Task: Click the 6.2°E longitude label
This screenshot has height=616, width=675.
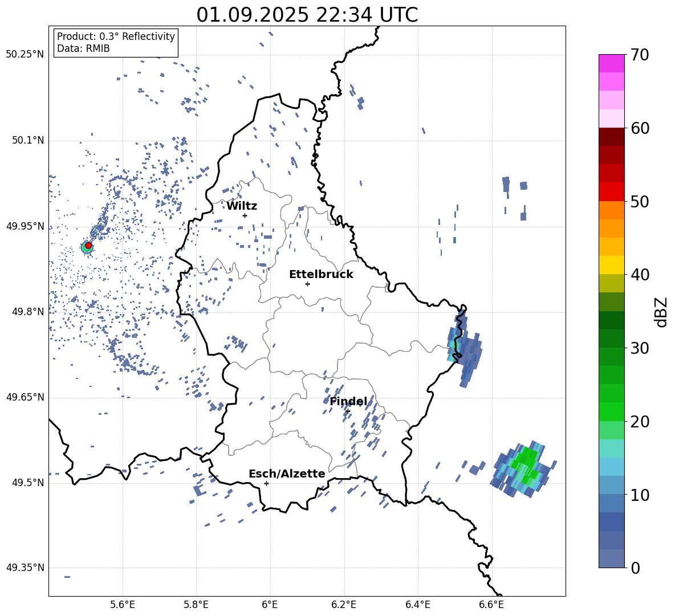Action: pos(344,605)
